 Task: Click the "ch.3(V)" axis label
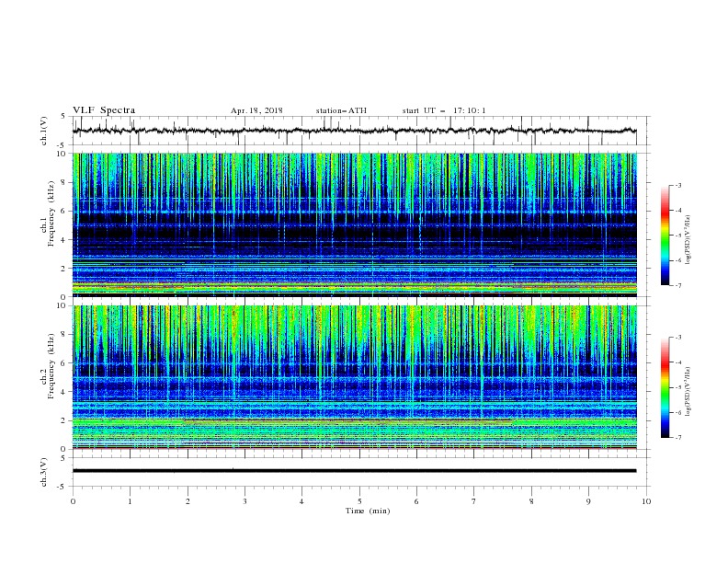coord(44,472)
